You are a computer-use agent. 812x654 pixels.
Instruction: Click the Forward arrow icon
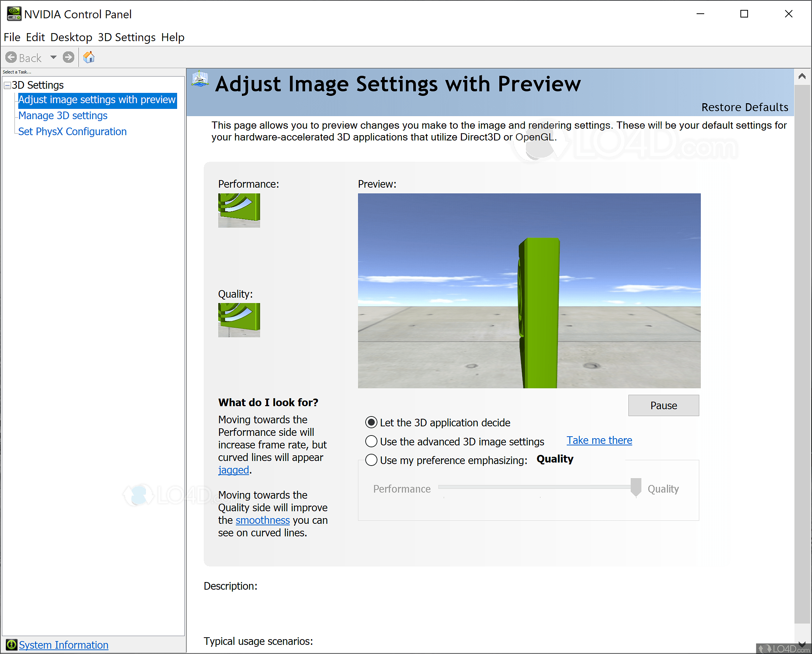coord(69,57)
